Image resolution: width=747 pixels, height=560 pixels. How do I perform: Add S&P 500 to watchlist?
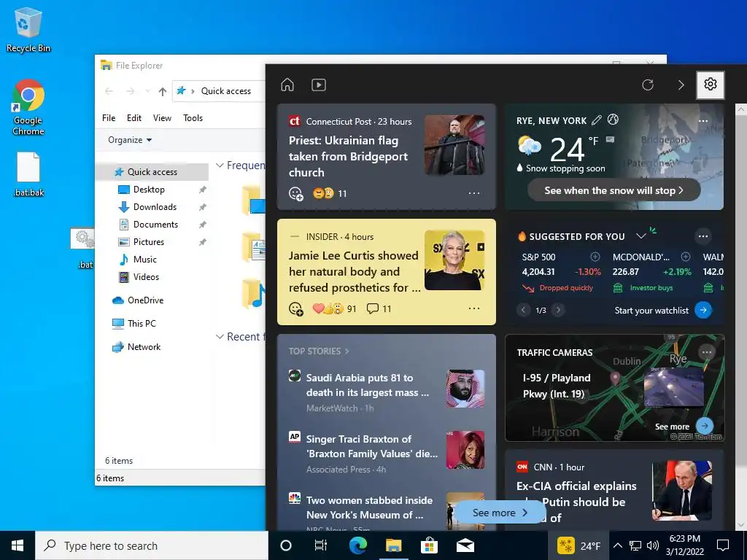click(595, 257)
